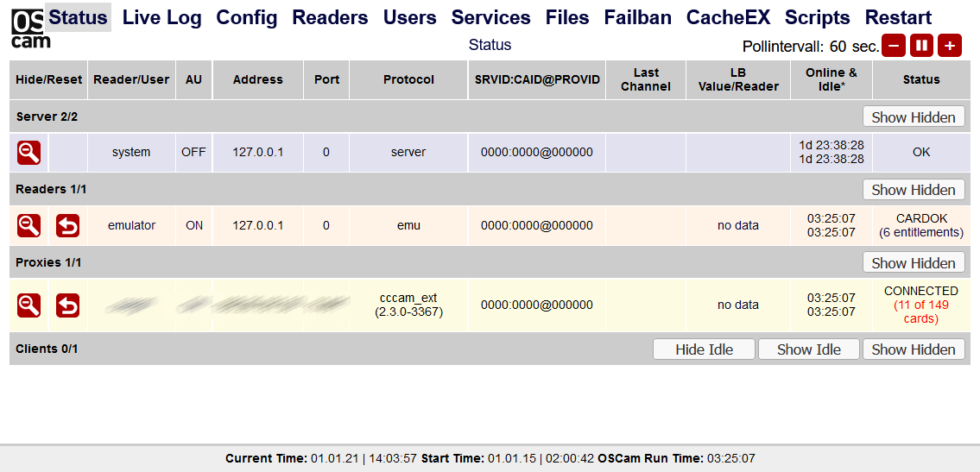This screenshot has height=472, width=980.
Task: Hide the system server row magnifier icon
Action: 28,152
